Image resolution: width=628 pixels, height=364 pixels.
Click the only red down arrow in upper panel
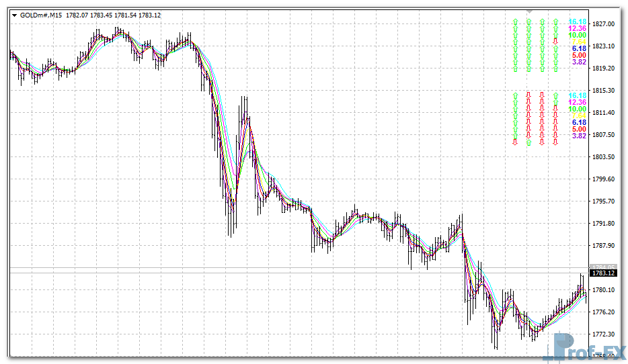(555, 42)
